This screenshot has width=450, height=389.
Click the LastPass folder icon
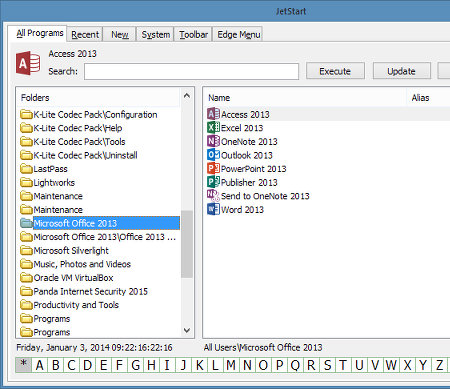point(26,169)
